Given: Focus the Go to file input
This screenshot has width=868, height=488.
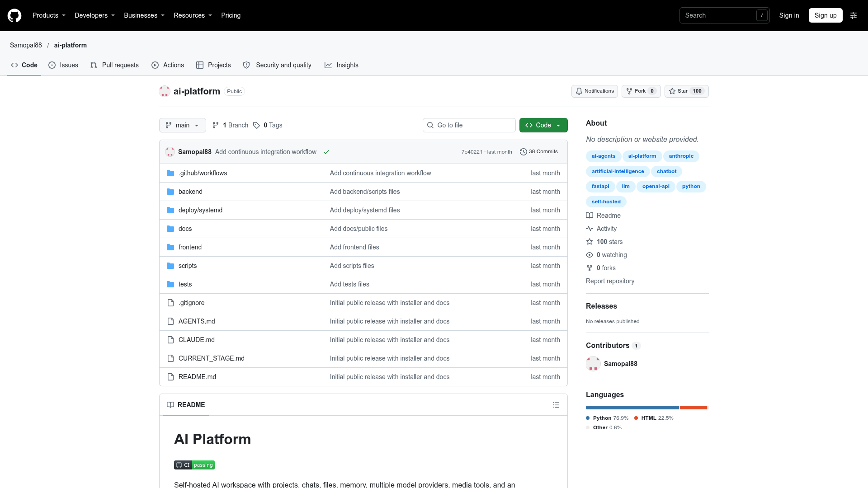Looking at the screenshot, I should 469,125.
